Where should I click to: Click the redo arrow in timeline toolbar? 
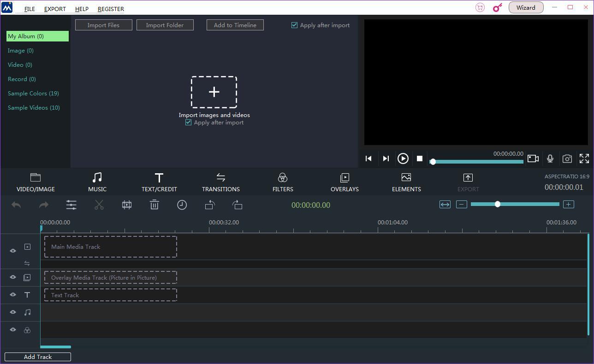pos(44,205)
